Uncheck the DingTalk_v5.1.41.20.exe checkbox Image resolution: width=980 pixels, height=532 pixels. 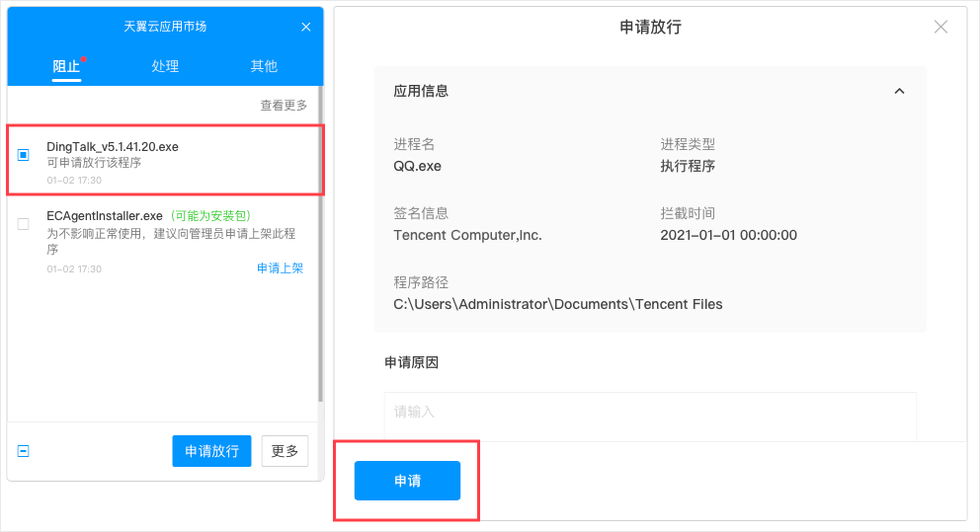[24, 155]
